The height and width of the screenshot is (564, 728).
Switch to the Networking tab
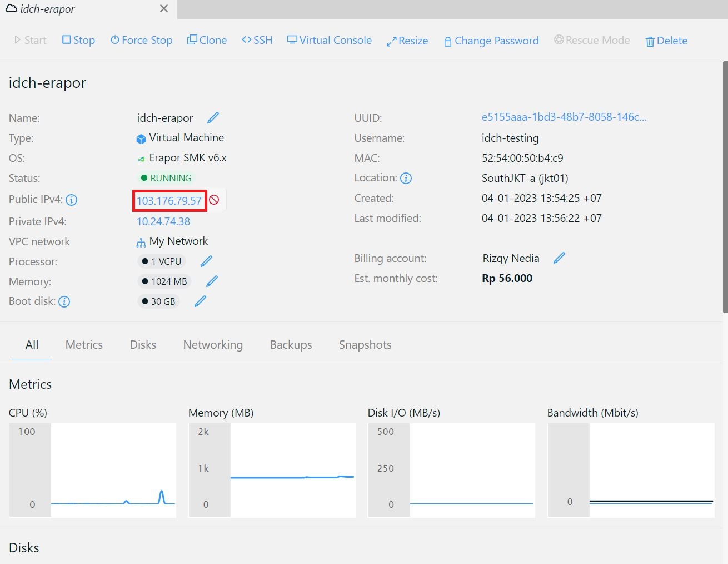(x=213, y=345)
